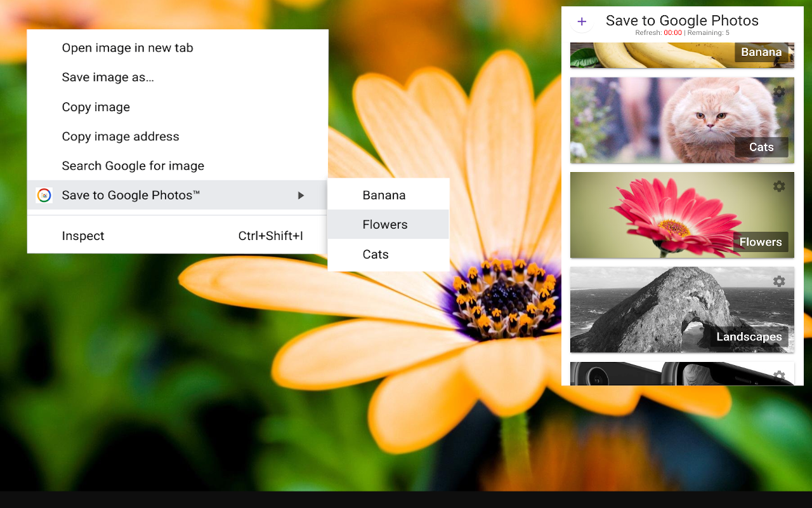Select "Open image in new tab"
This screenshot has width=812, height=508.
click(x=128, y=48)
